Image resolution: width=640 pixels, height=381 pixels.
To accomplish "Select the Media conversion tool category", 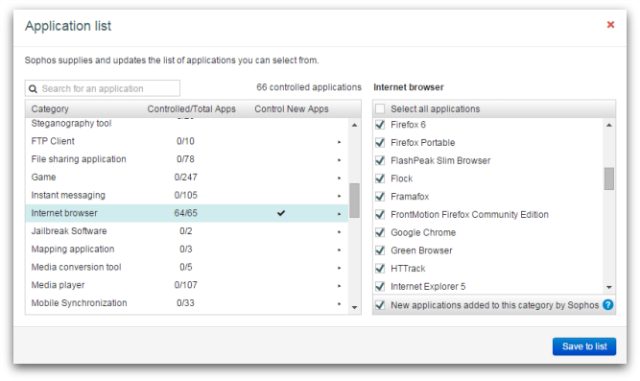I will click(x=187, y=267).
